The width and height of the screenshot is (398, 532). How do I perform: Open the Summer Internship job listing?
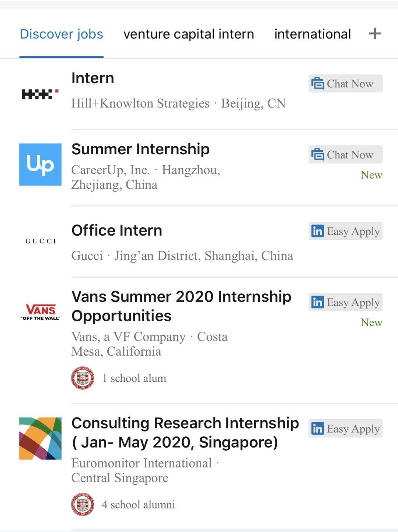pos(140,149)
